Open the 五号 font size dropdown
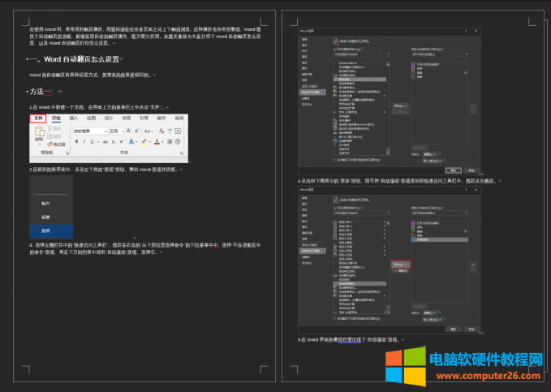Image resolution: width=551 pixels, height=392 pixels. (115, 130)
